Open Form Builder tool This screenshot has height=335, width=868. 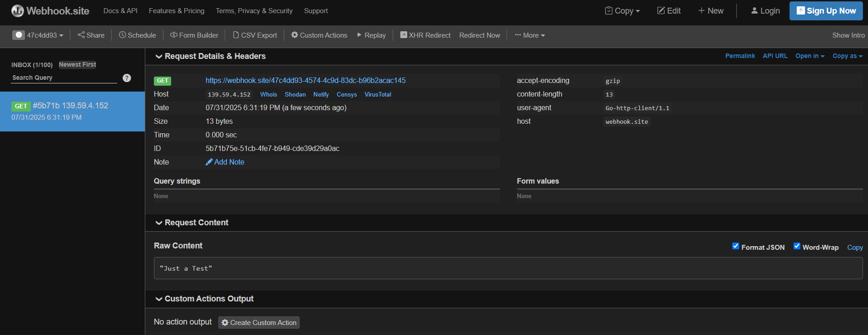click(x=194, y=35)
